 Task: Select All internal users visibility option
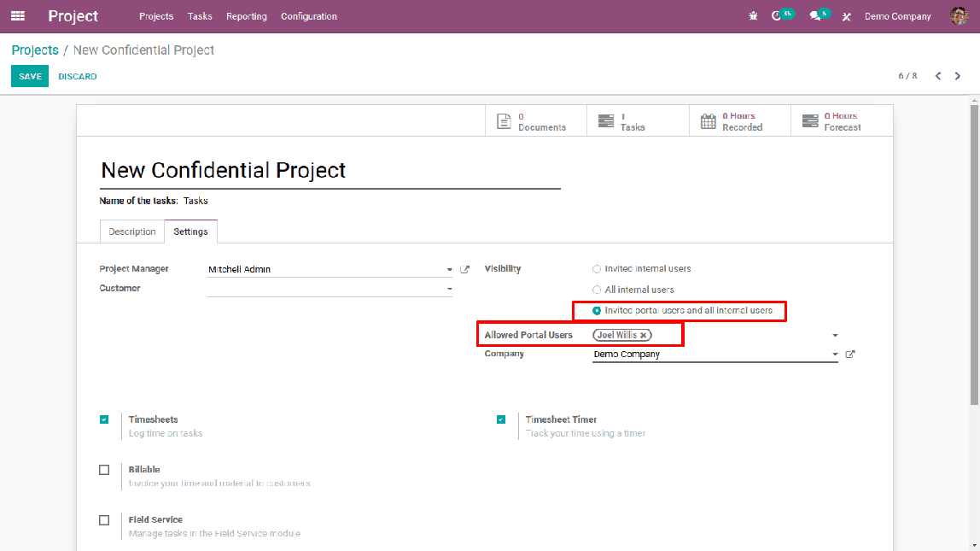coord(597,290)
